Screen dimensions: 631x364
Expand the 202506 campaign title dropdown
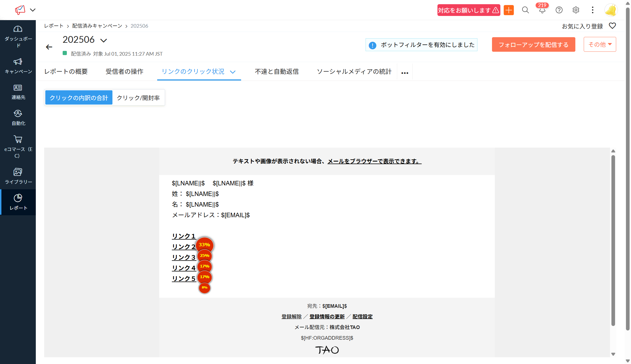pyautogui.click(x=104, y=41)
